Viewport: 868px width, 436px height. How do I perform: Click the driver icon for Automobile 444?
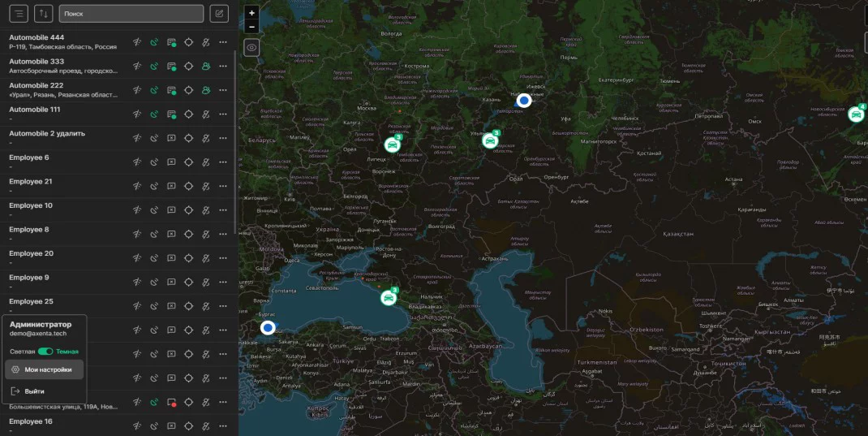pyautogui.click(x=206, y=42)
